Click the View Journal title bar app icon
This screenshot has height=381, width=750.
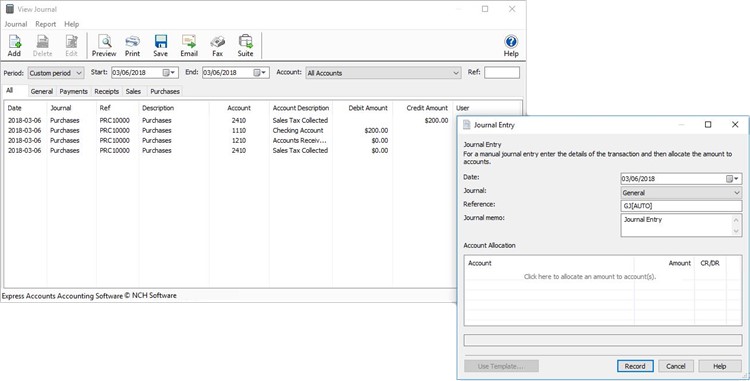[10, 9]
